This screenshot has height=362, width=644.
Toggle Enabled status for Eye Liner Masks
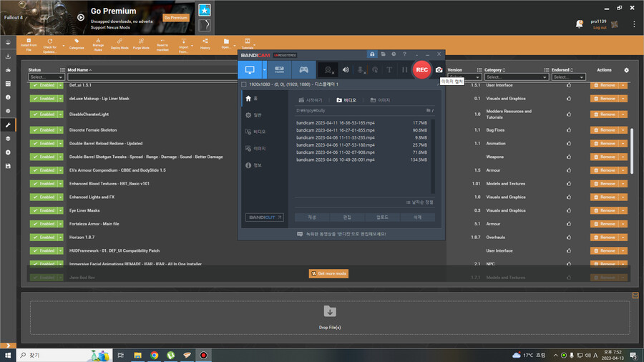pos(43,210)
